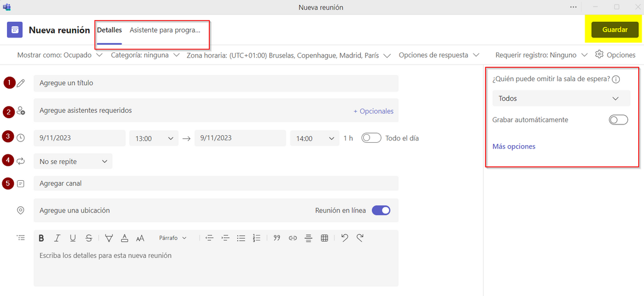Enable the Todo el día toggle
The width and height of the screenshot is (644, 296).
[x=371, y=138]
